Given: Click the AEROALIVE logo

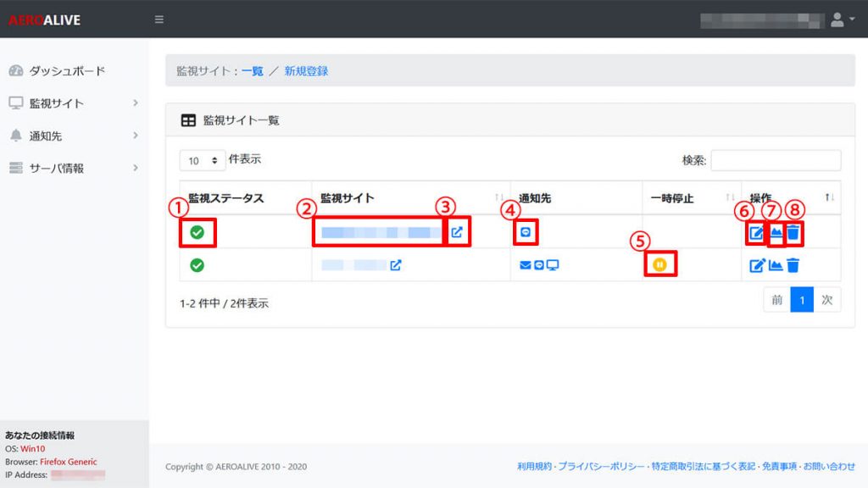Looking at the screenshot, I should (x=44, y=20).
